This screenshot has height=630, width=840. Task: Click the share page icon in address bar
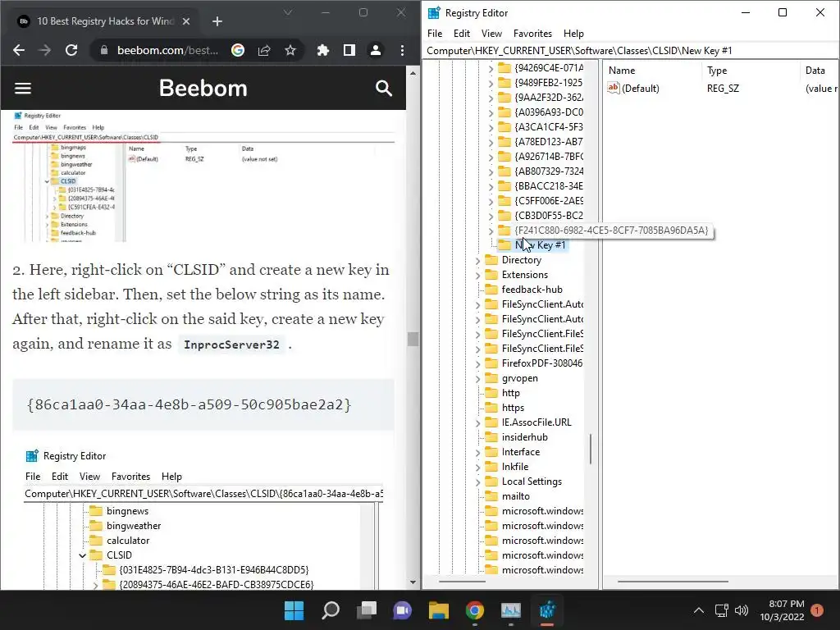[264, 50]
